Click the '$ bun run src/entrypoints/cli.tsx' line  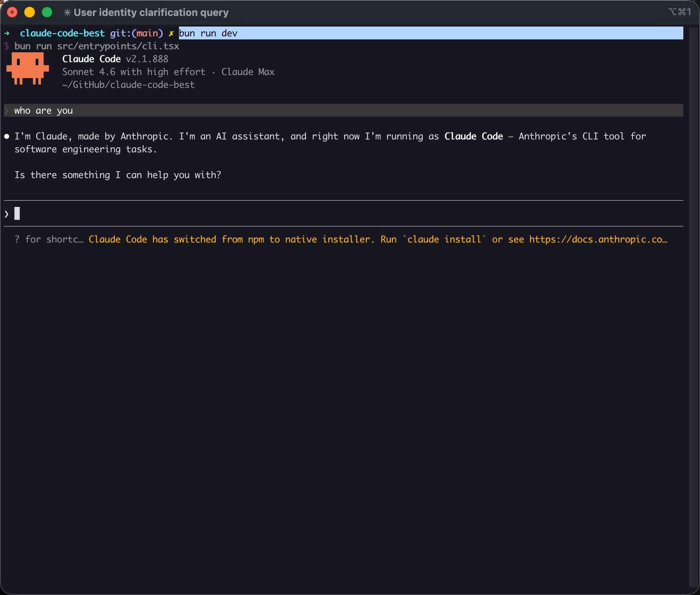tap(91, 46)
